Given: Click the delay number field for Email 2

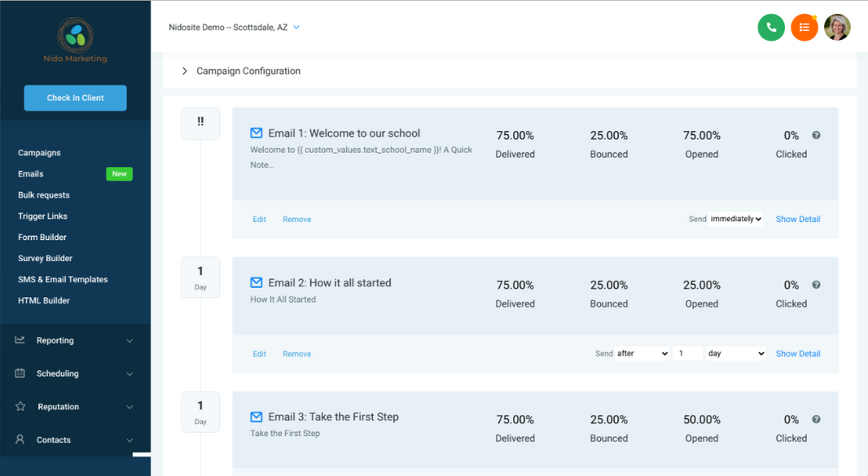Looking at the screenshot, I should (687, 354).
